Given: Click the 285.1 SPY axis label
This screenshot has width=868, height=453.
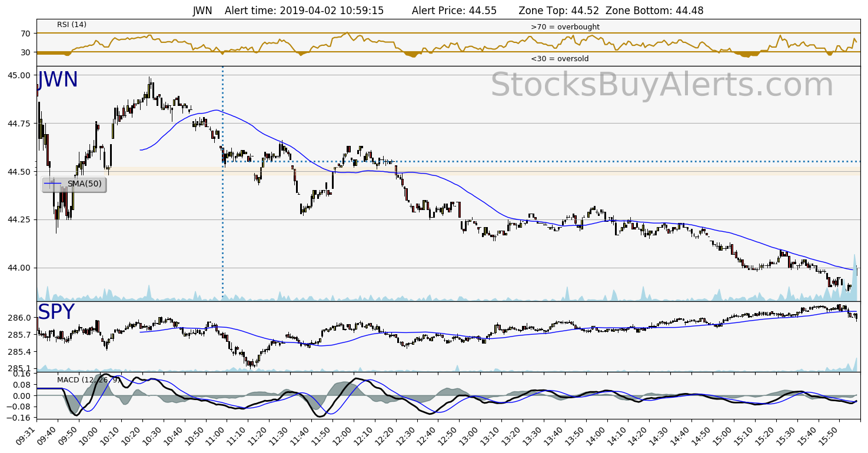Looking at the screenshot, I should click(19, 369).
